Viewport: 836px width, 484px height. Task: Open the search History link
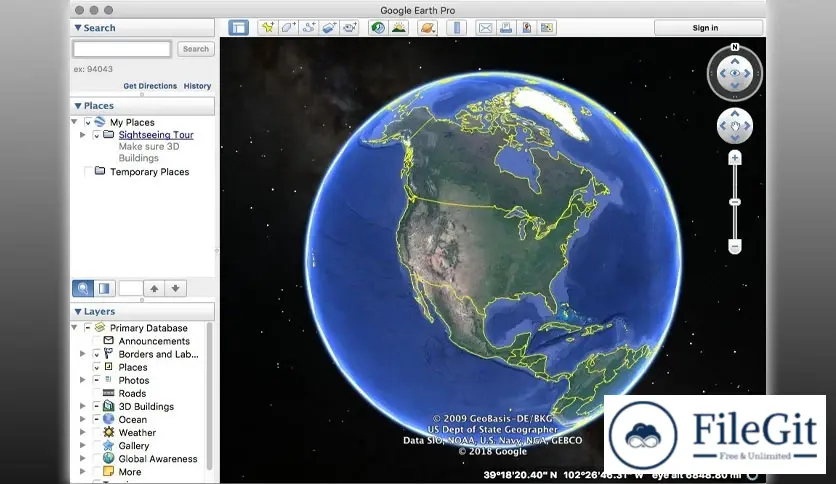point(197,86)
